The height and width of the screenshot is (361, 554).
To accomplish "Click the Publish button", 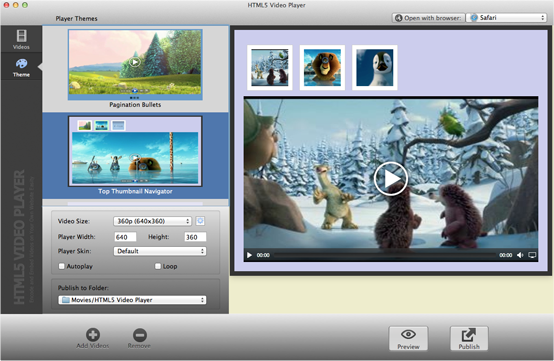I will coord(469,338).
